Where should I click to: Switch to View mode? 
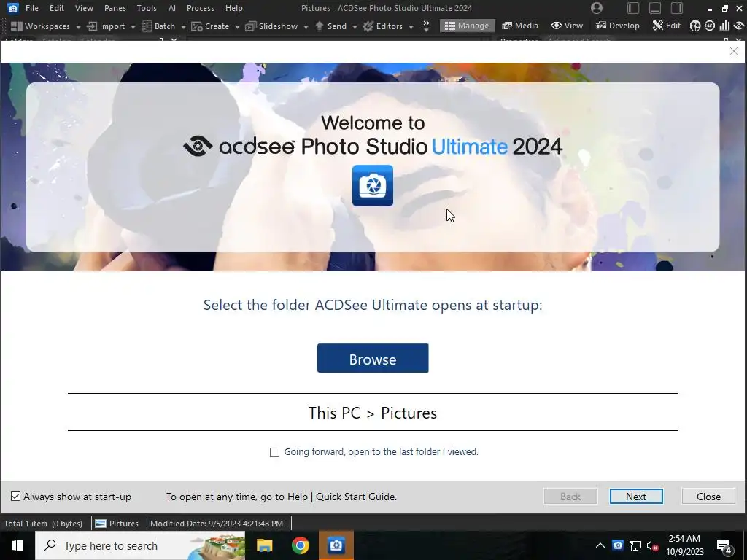coord(567,26)
